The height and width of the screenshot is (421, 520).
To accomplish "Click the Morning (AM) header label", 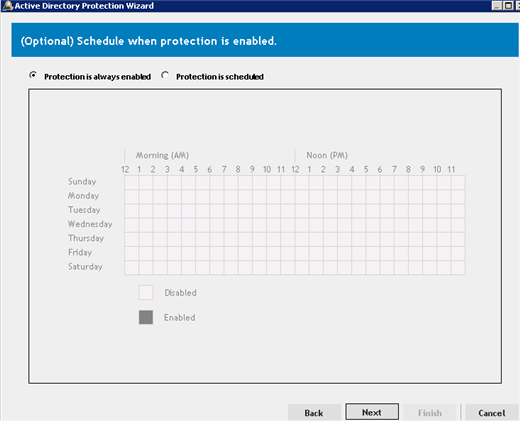I will pyautogui.click(x=162, y=155).
